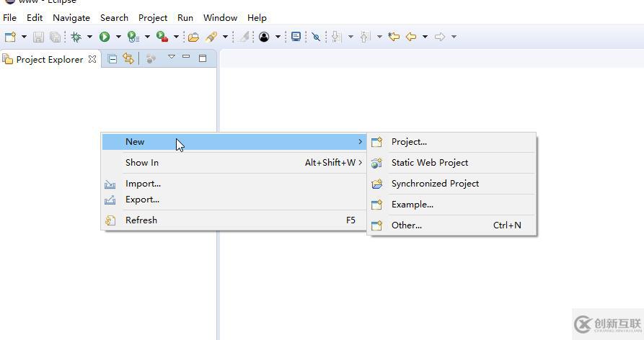Select Example... in New submenu
Screen dimensions: 644x340
coord(451,205)
